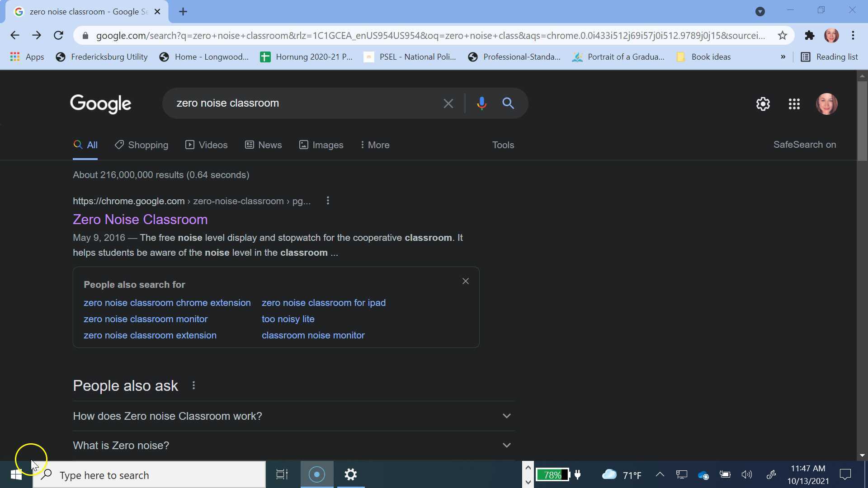Switch to the Images tab

321,145
